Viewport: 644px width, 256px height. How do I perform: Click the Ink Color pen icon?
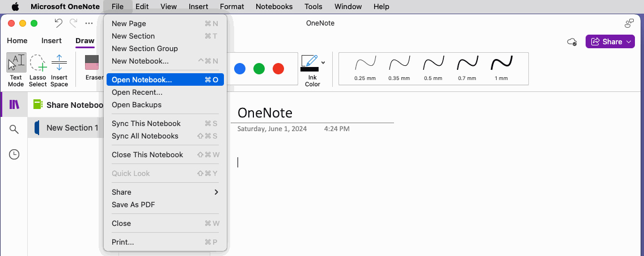tap(310, 63)
